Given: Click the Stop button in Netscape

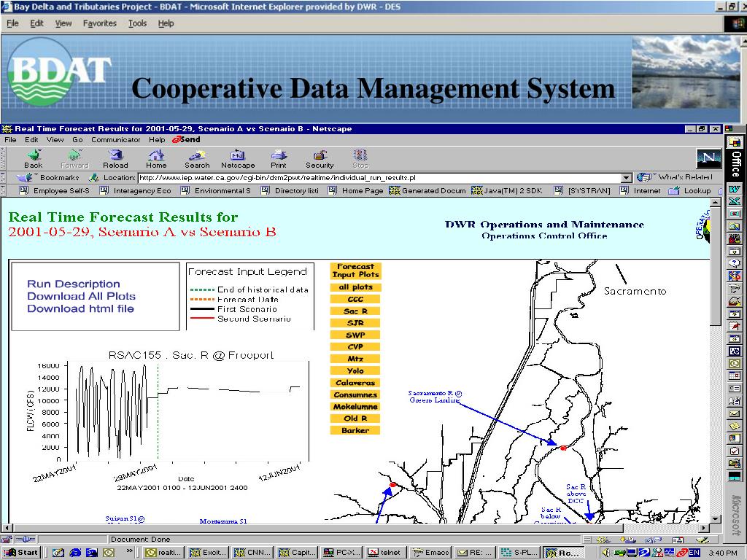Looking at the screenshot, I should tap(360, 158).
